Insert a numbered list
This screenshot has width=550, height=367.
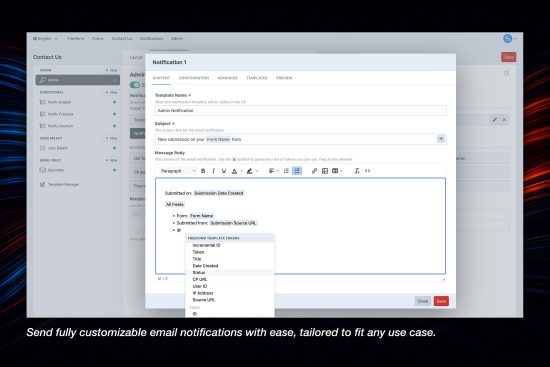pyautogui.click(x=286, y=171)
